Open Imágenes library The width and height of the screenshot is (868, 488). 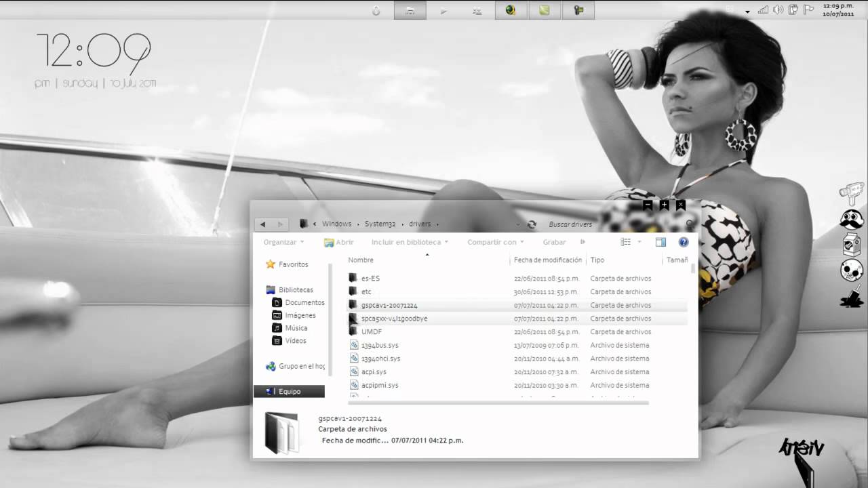(x=294, y=316)
